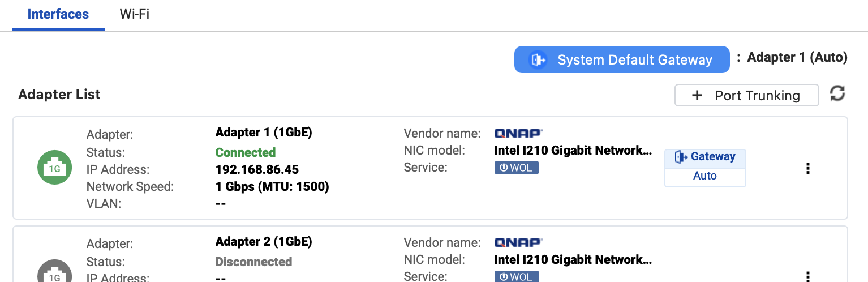Click the Adapter 1 WOL service badge
Screen dimensions: 868x282
pos(517,168)
